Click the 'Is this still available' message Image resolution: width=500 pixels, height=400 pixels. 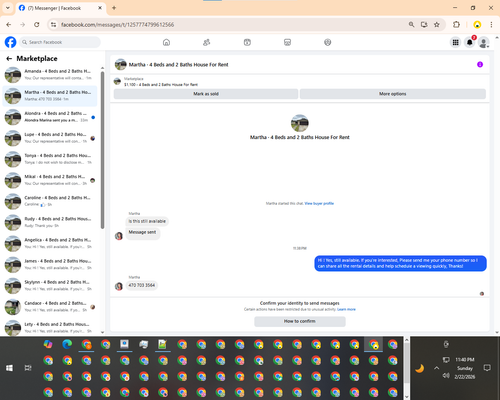coord(147,221)
